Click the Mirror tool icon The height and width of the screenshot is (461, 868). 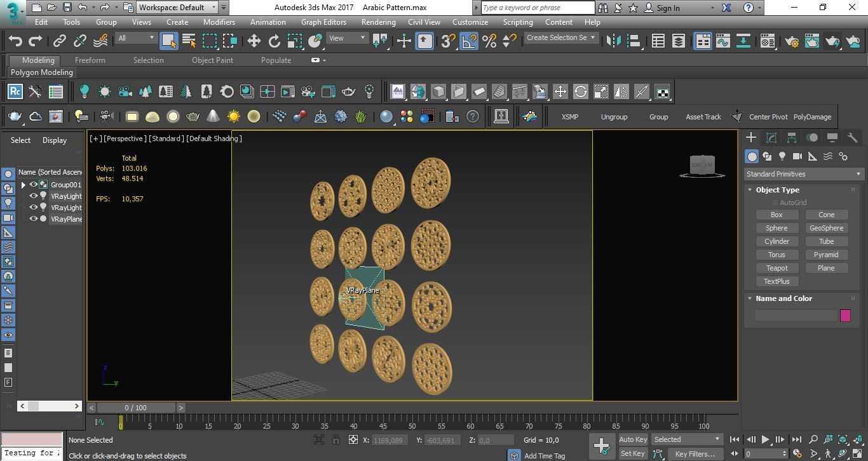pos(613,41)
